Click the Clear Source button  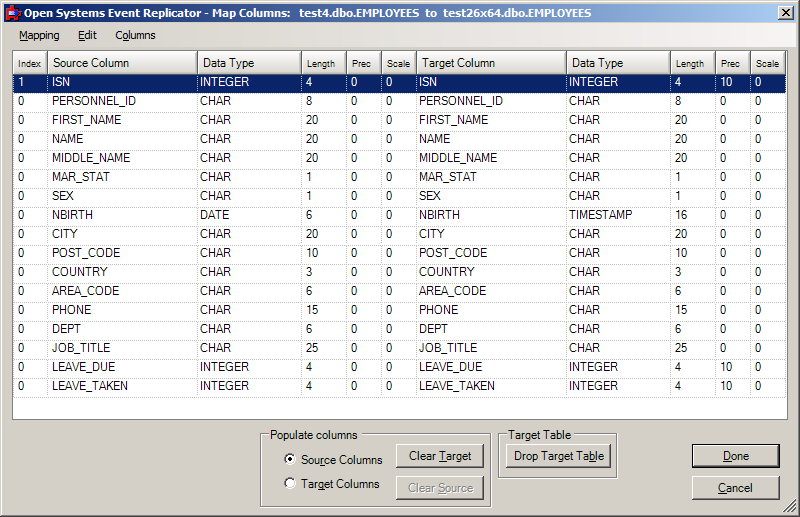[440, 488]
